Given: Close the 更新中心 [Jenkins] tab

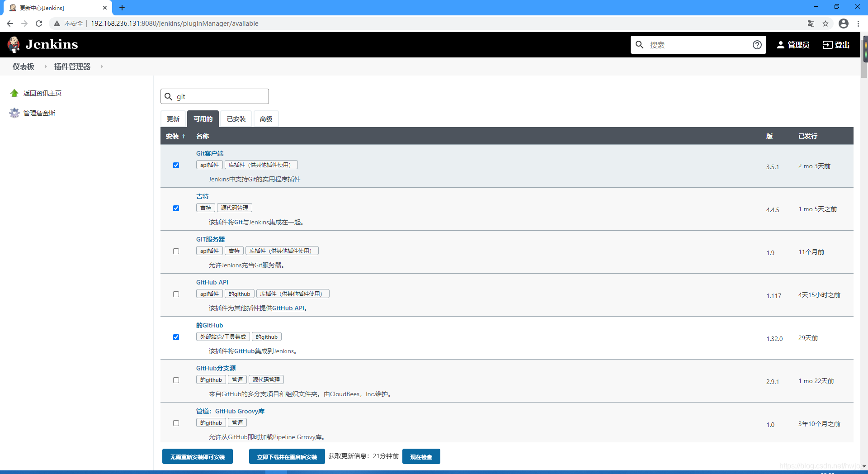Looking at the screenshot, I should click(x=105, y=8).
